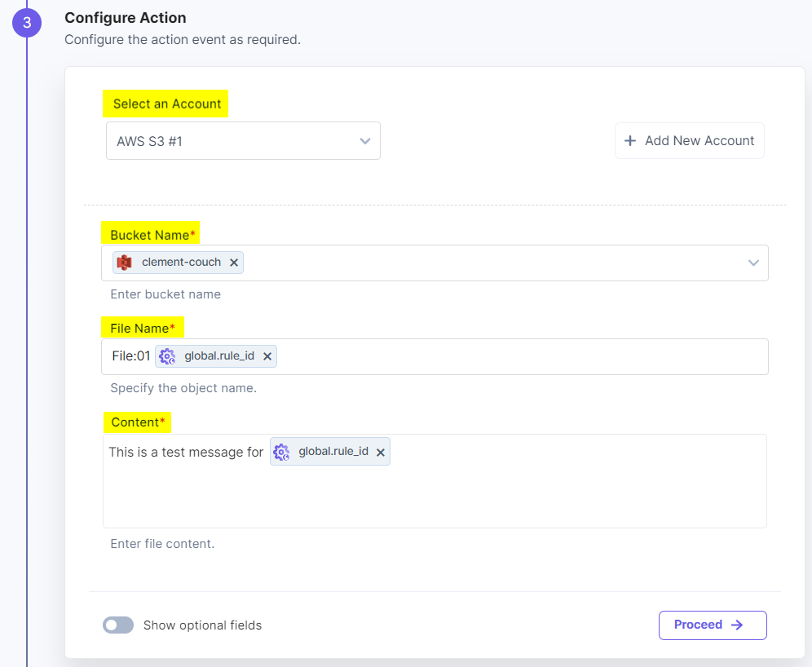Remove the global.rule_id token from File Name
The width and height of the screenshot is (812, 667).
click(267, 356)
